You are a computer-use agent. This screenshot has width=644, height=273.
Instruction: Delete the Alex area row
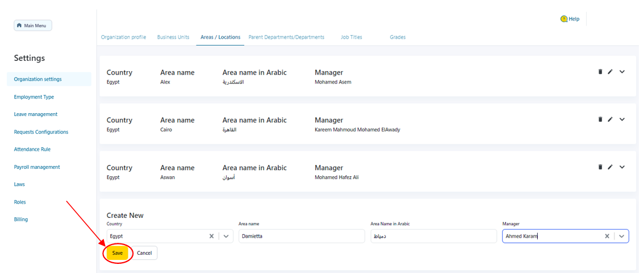click(600, 72)
